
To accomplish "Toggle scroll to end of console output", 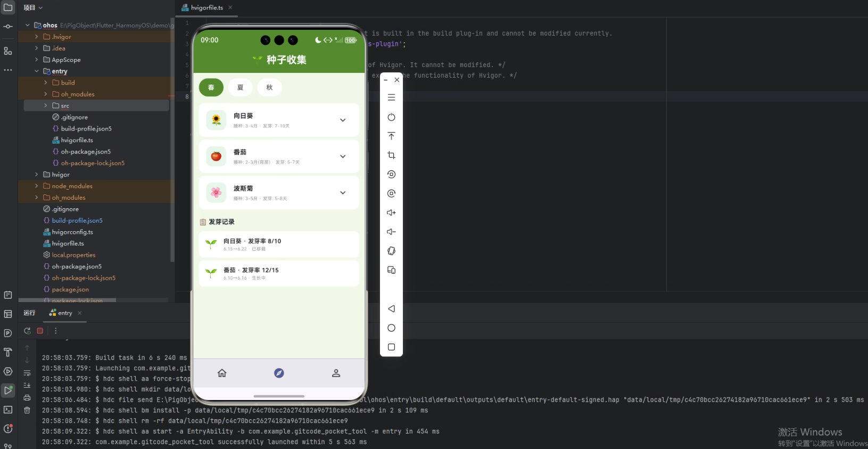I will click(27, 385).
